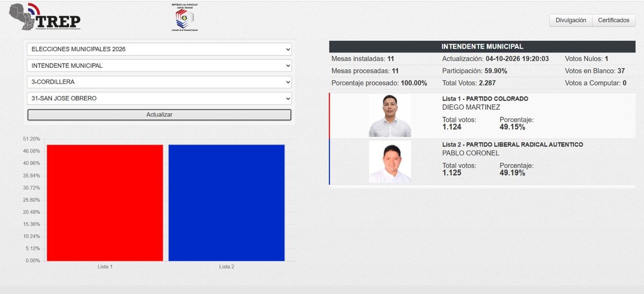Click the Porcentaje procesado: 100.00% entry

tap(379, 83)
